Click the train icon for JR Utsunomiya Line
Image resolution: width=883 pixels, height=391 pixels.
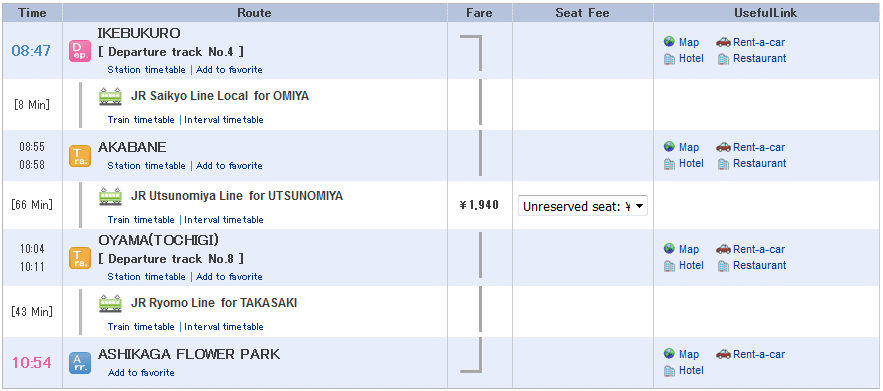[x=110, y=197]
